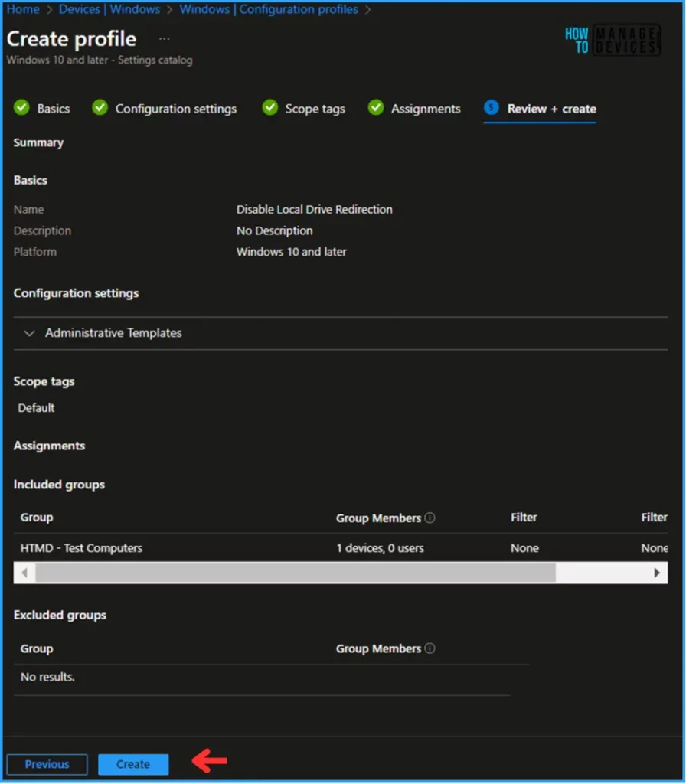Viewport: 686px width, 784px height.
Task: Click the Default scope tag
Action: 36,408
